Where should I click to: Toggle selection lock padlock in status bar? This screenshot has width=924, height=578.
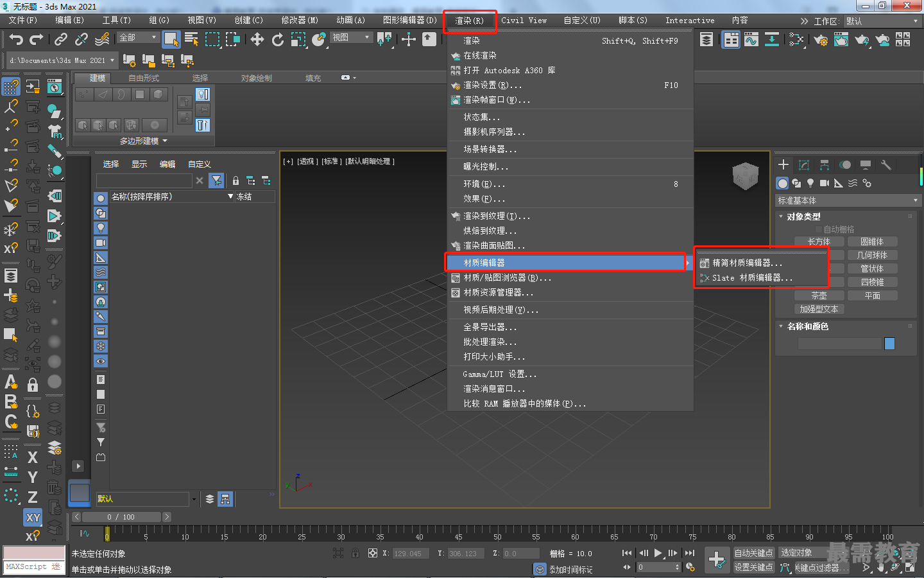355,553
